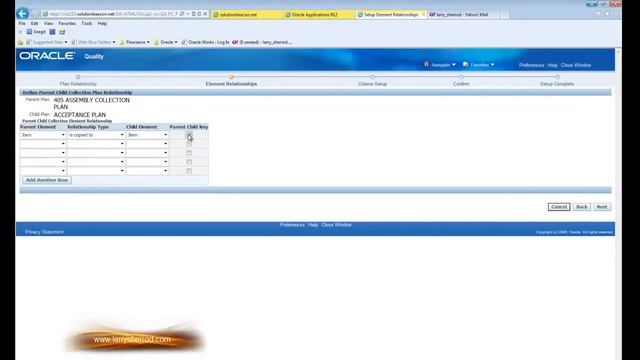Check Parent Child Key box in third row

(x=189, y=153)
